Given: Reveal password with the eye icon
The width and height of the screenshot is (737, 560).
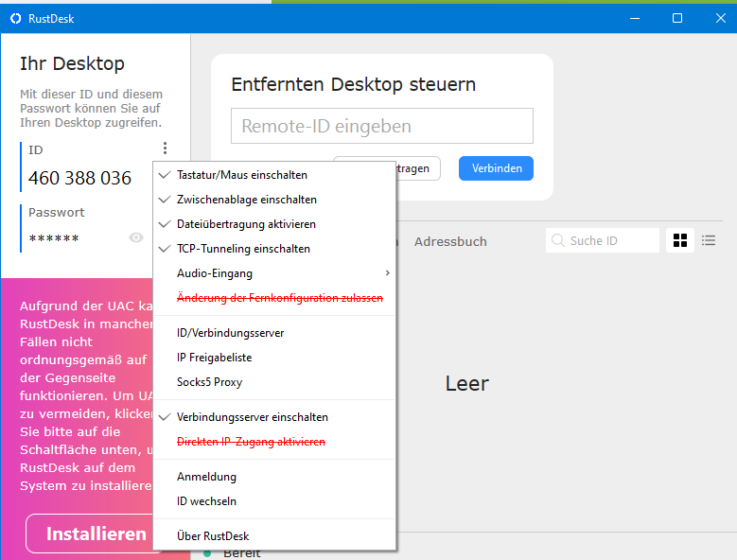Looking at the screenshot, I should coord(136,237).
